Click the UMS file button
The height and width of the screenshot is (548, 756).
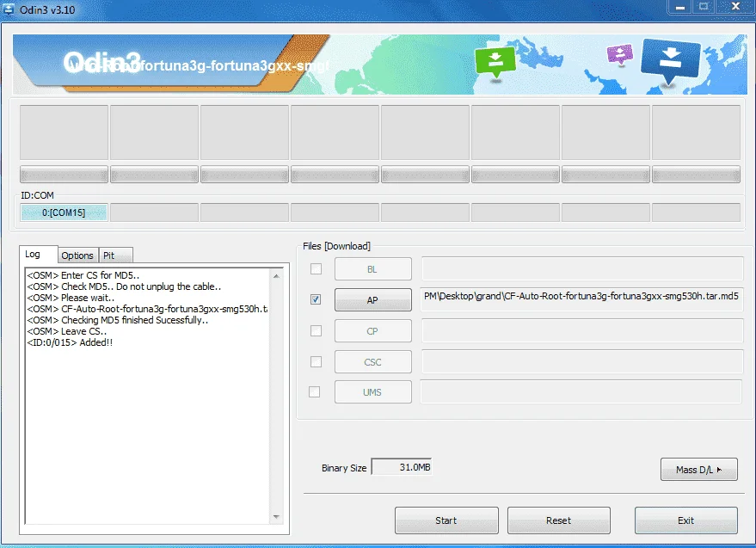pyautogui.click(x=372, y=392)
